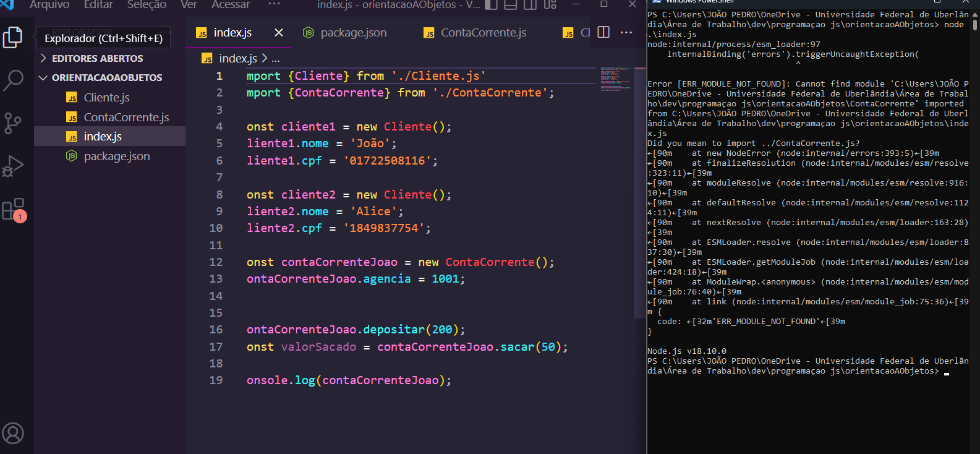Toggle the primary sidebar layout icon
Image resolution: width=980 pixels, height=454 pixels.
click(491, 4)
